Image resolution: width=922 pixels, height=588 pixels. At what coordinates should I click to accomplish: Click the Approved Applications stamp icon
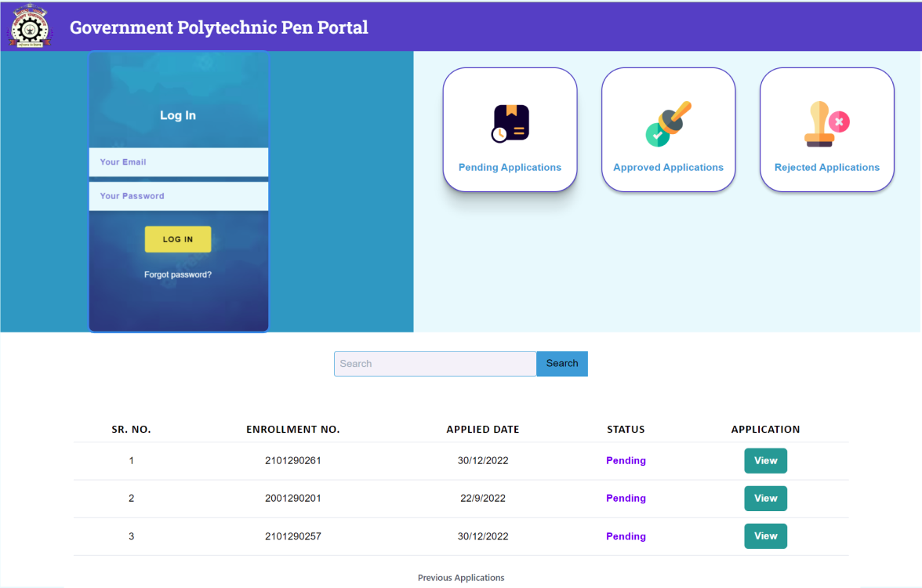pos(669,124)
